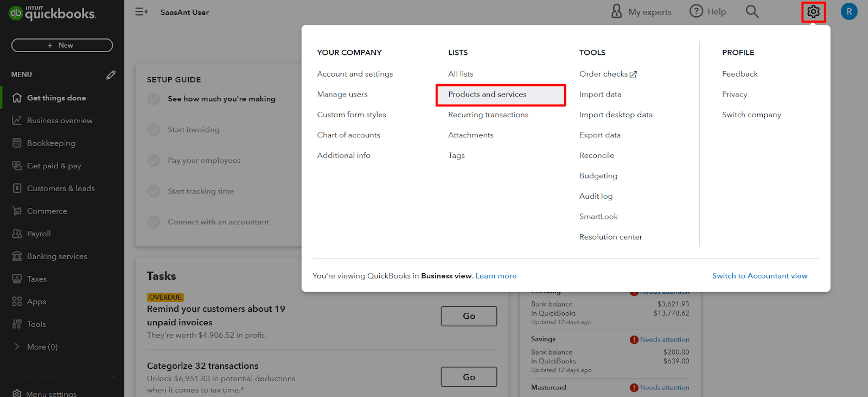Select Manage users
The width and height of the screenshot is (868, 397).
coord(342,94)
